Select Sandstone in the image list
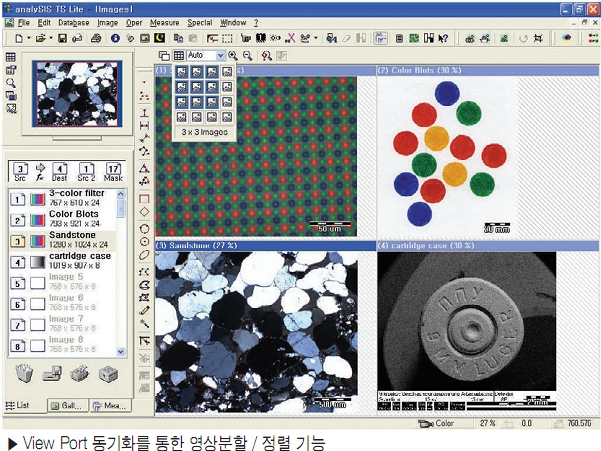This screenshot has height=451, width=601. pos(70,236)
